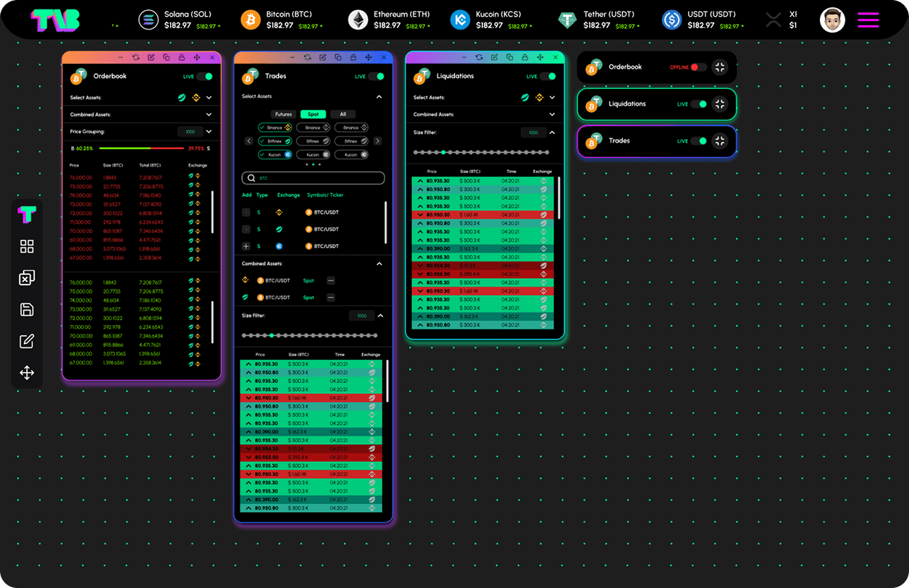Uncheck the selected Kucoin exchange chip

pos(275,154)
